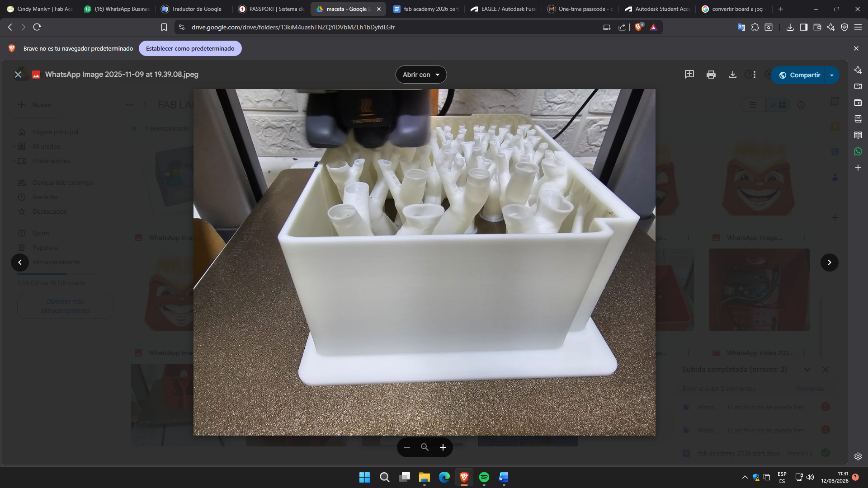Bookmark this page with bookmark icon
The width and height of the screenshot is (868, 488).
coord(164,27)
